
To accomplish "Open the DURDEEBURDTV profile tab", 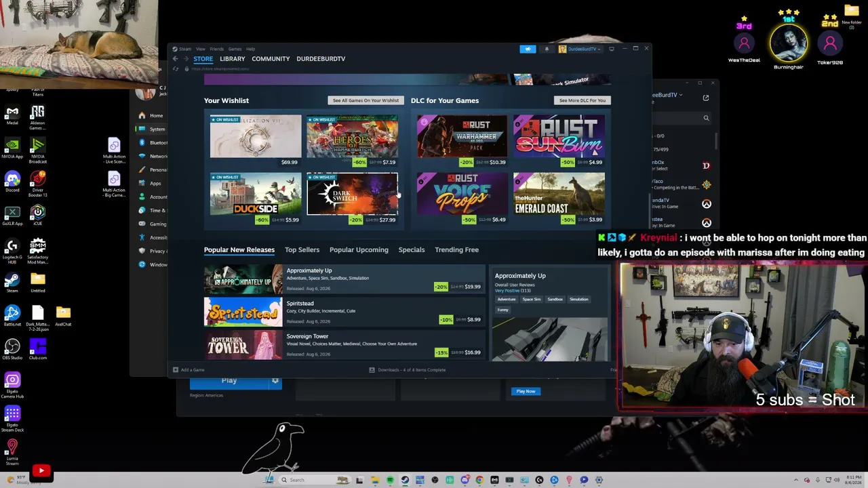I will (x=321, y=59).
